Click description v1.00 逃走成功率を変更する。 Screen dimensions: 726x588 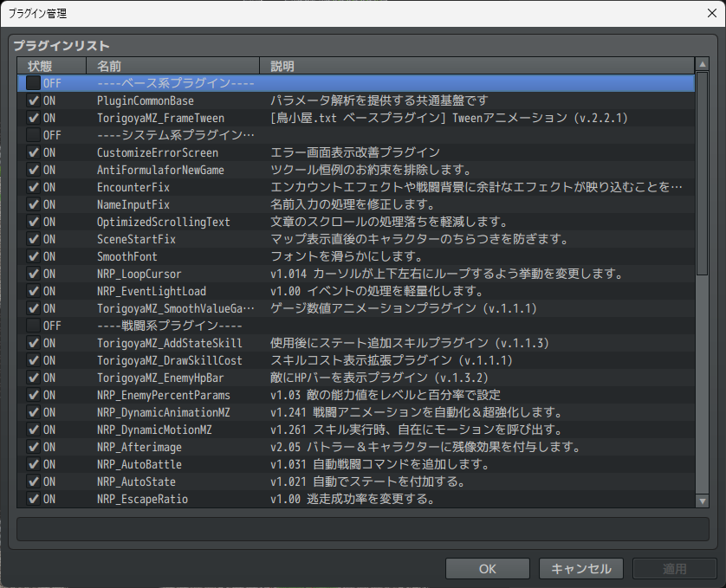(x=353, y=499)
